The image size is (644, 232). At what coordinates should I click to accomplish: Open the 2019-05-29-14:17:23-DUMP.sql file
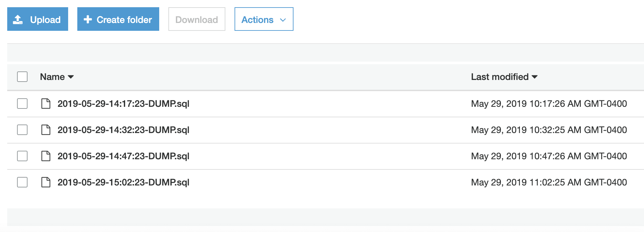123,104
